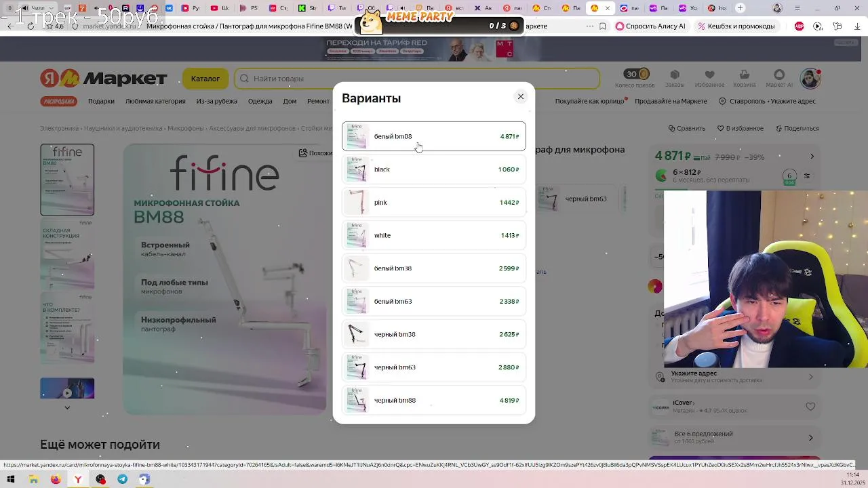
Task: Select the белый bm88 variant
Action: click(433, 136)
